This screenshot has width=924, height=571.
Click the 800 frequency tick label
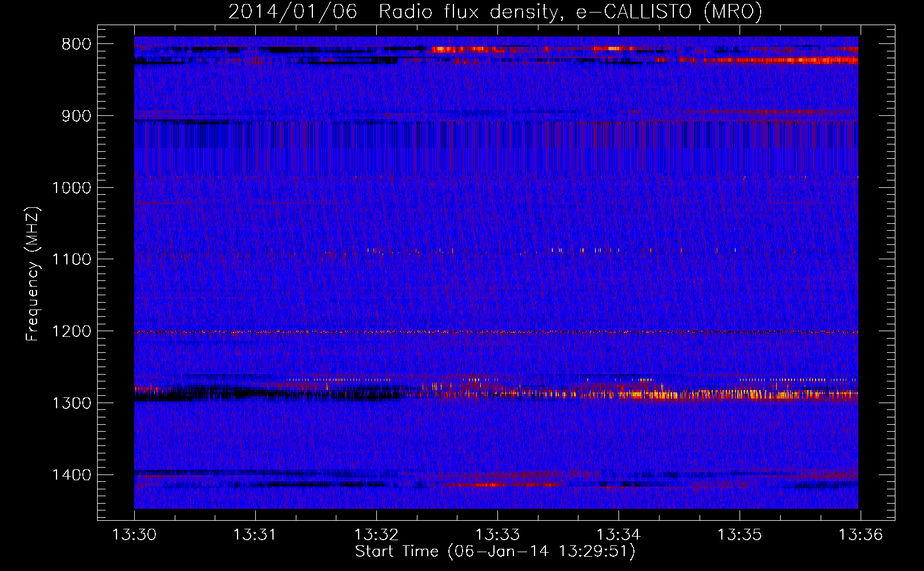[x=77, y=45]
